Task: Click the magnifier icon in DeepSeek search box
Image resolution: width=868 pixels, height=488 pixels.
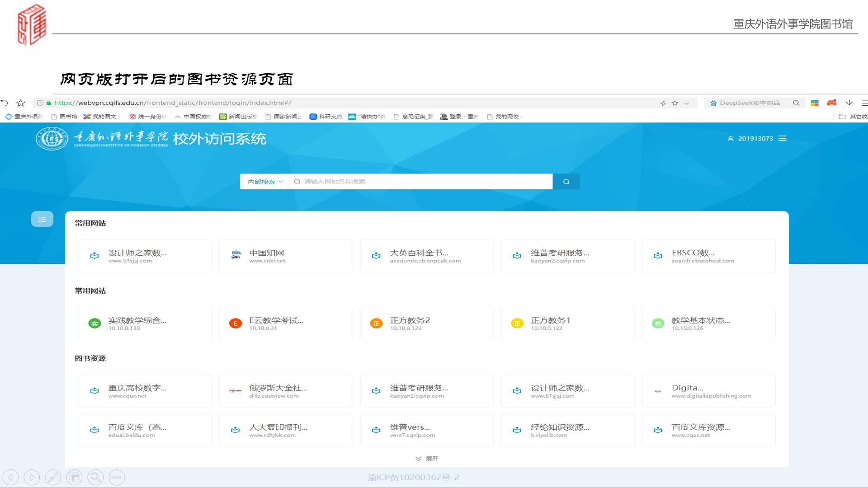Action: tap(796, 103)
